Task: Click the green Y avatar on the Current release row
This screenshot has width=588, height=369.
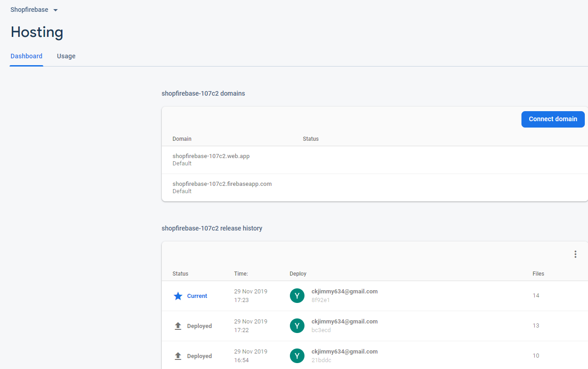Action: point(297,296)
